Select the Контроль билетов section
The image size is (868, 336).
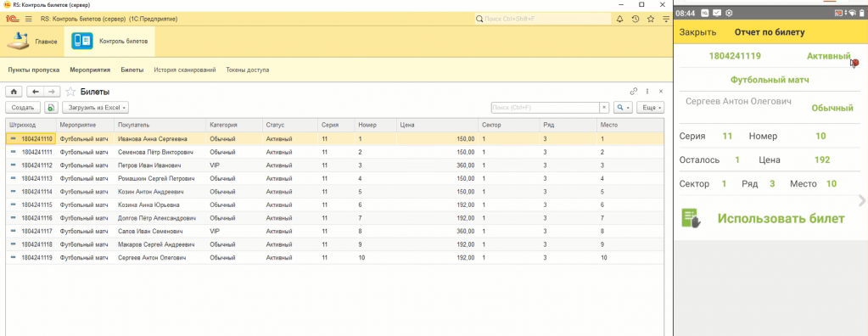point(109,42)
